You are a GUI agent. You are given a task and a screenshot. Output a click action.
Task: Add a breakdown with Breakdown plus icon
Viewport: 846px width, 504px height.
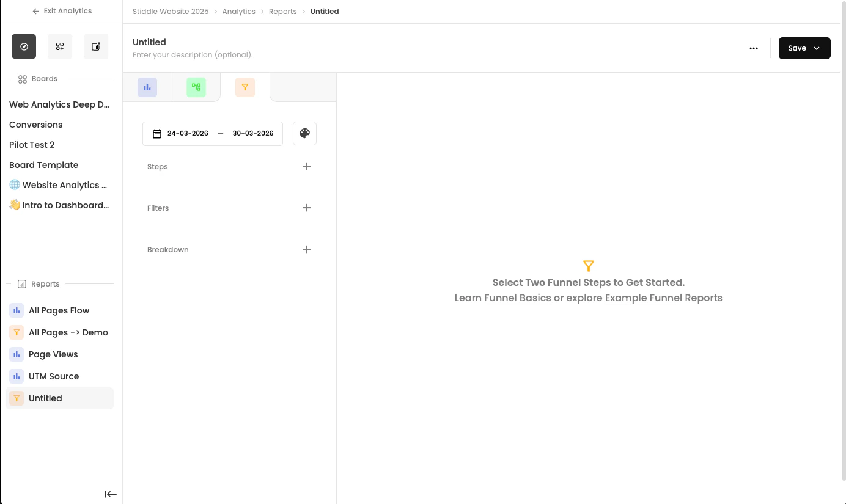[x=307, y=249]
